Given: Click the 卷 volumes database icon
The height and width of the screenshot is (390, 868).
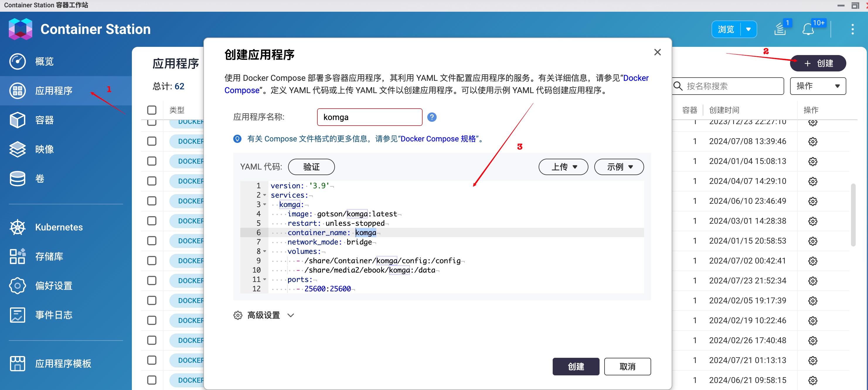Looking at the screenshot, I should tap(17, 179).
